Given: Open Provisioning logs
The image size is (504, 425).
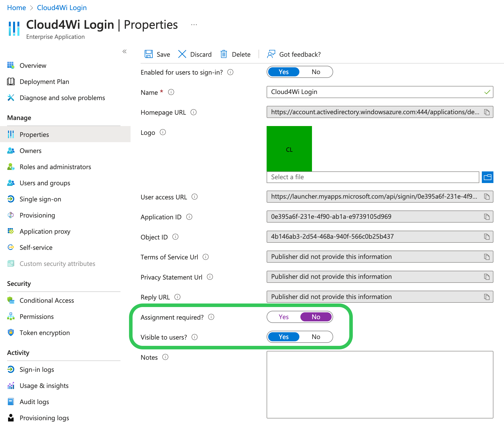Looking at the screenshot, I should point(65,418).
